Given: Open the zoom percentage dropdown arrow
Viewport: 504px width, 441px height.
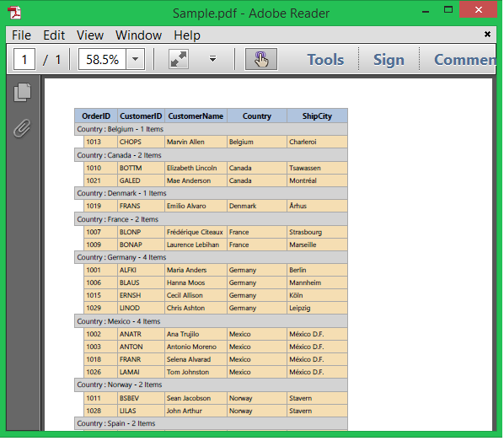Looking at the screenshot, I should click(x=136, y=59).
